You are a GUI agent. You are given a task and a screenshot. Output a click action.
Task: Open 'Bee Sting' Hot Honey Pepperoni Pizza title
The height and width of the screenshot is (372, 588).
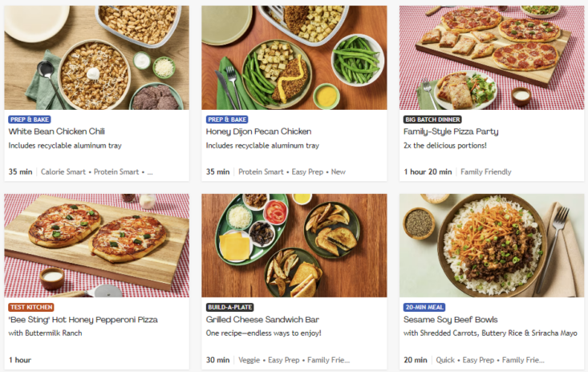[83, 320]
